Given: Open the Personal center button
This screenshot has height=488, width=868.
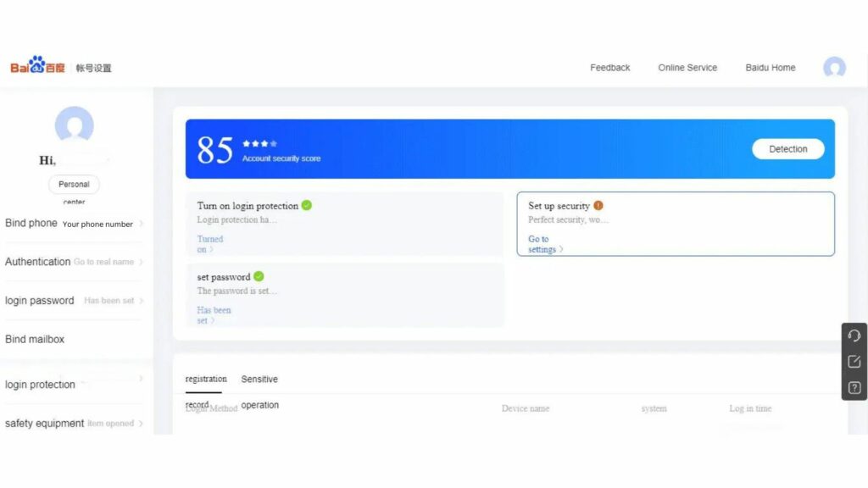Looking at the screenshot, I should pyautogui.click(x=74, y=185).
